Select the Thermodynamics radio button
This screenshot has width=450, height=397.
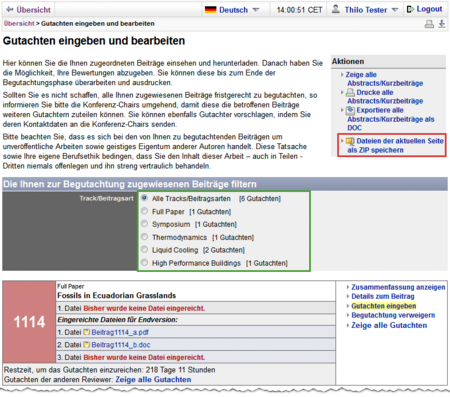[144, 236]
